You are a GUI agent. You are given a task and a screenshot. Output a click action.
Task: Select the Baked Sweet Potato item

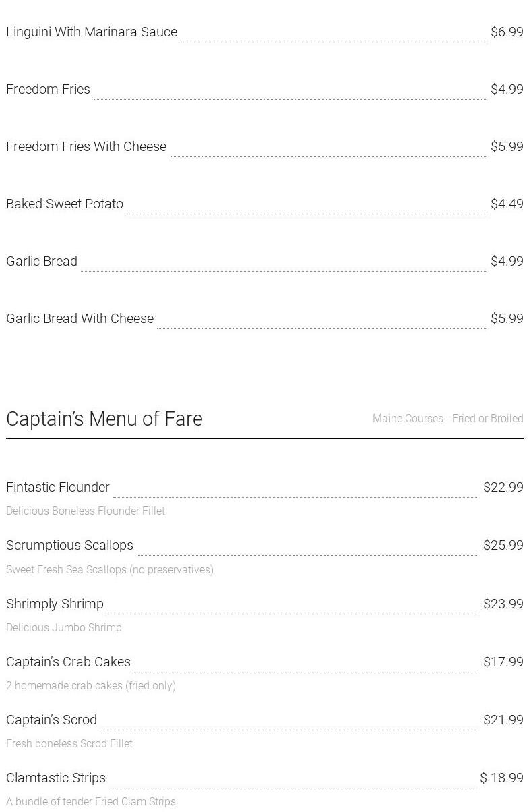pyautogui.click(x=65, y=204)
